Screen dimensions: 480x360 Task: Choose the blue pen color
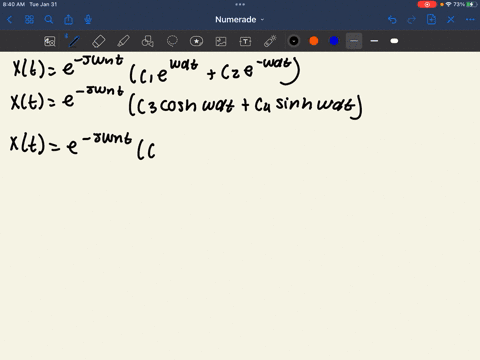334,41
